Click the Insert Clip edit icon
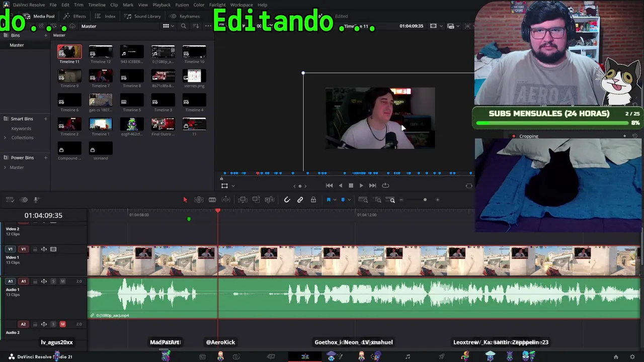The width and height of the screenshot is (644, 362). pyautogui.click(x=243, y=200)
